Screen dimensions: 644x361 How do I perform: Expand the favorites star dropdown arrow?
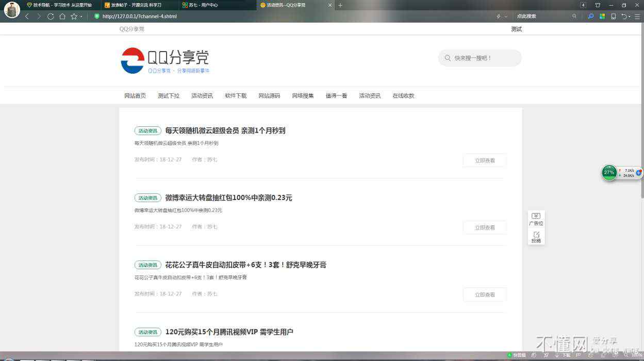pyautogui.click(x=81, y=17)
